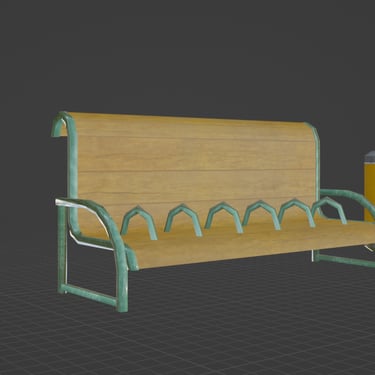
Task: Select the yellow bin object beside the bench
Action: 370,187
